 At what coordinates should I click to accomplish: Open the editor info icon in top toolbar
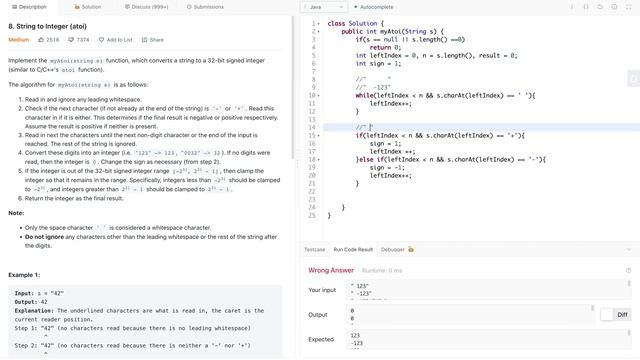pyautogui.click(x=571, y=7)
